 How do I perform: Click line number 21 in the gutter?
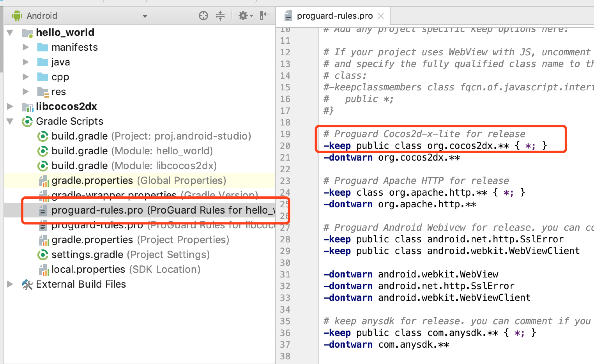(x=285, y=158)
